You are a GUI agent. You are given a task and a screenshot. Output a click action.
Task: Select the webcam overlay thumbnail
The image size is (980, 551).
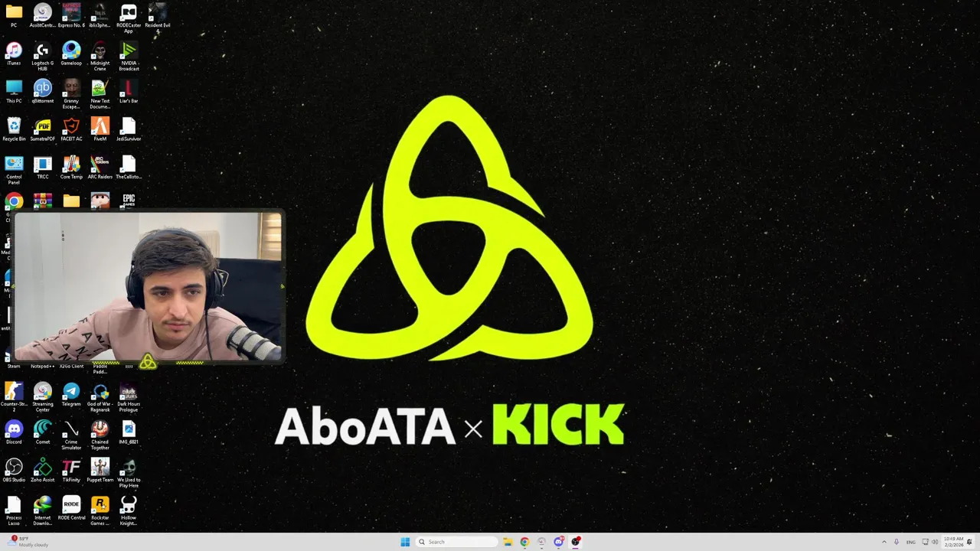(x=149, y=286)
